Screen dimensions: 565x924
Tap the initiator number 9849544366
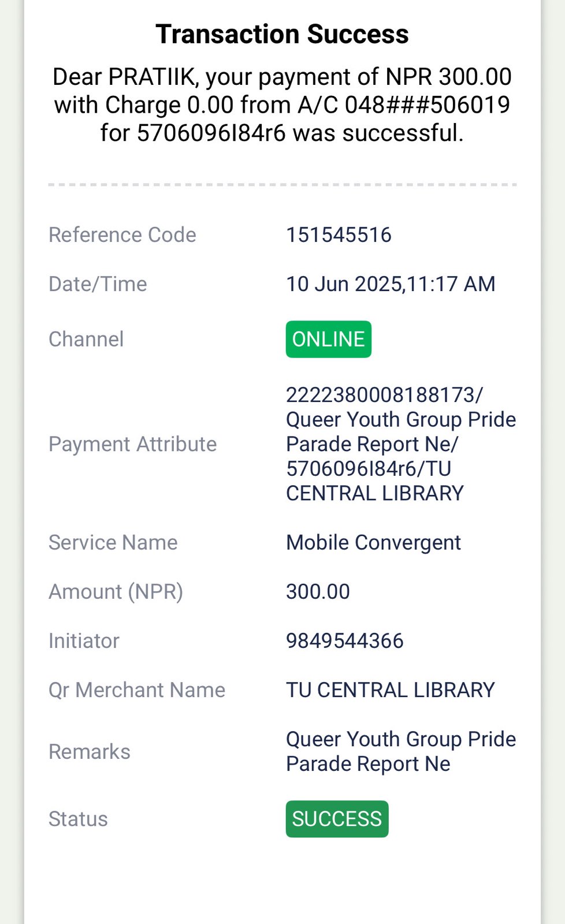tap(344, 640)
